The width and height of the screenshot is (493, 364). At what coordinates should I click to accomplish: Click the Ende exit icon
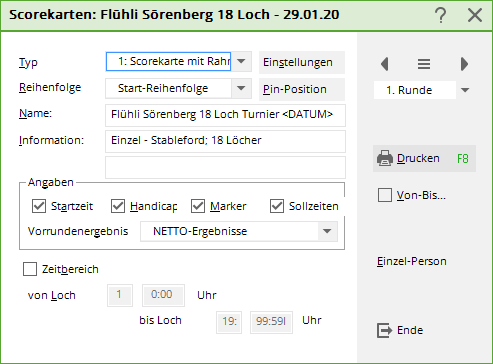tap(385, 330)
